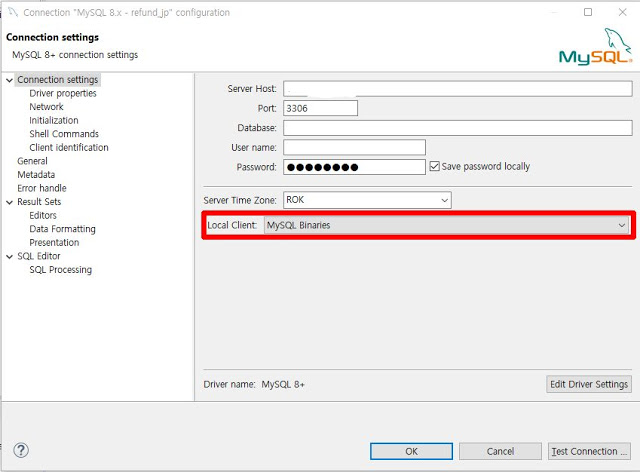Click Test Connection button
The width and height of the screenshot is (640, 472).
tap(589, 451)
